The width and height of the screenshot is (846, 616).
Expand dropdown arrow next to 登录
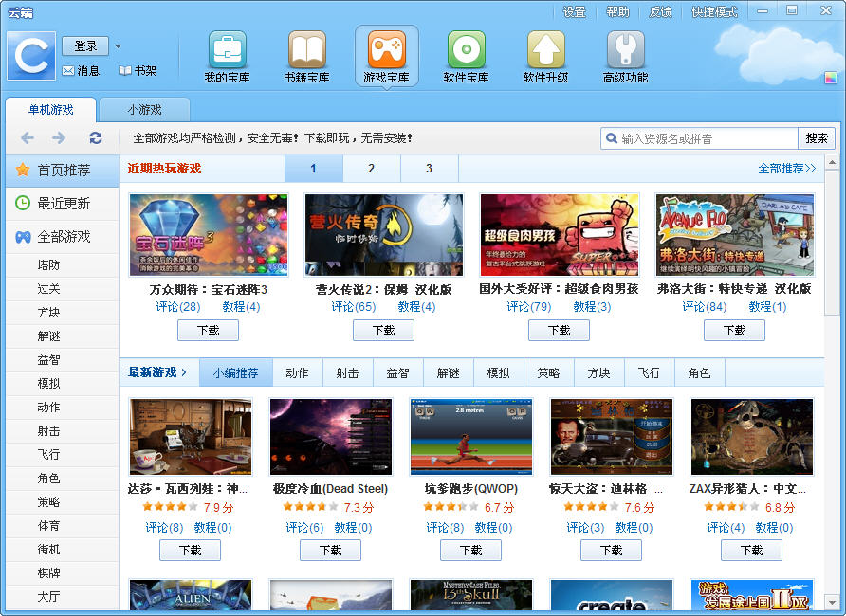pos(118,45)
